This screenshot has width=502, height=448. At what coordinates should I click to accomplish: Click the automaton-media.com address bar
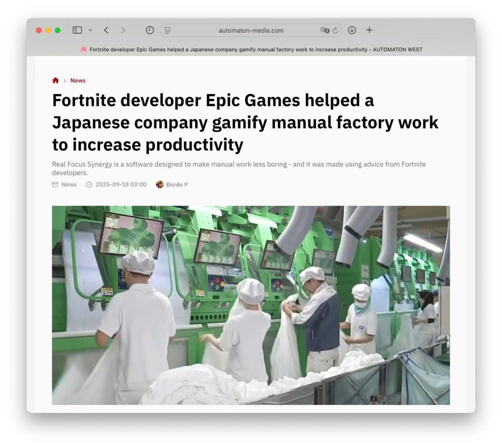(x=251, y=30)
